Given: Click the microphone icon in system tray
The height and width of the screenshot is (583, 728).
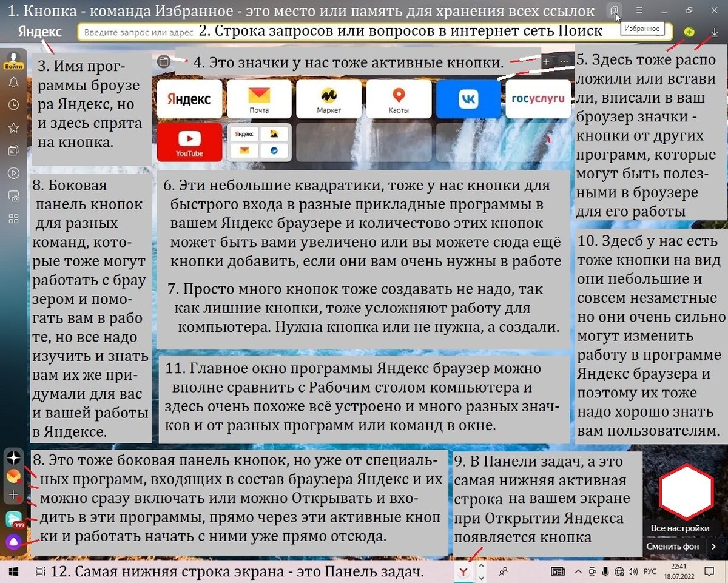Looking at the screenshot, I should point(605,571).
